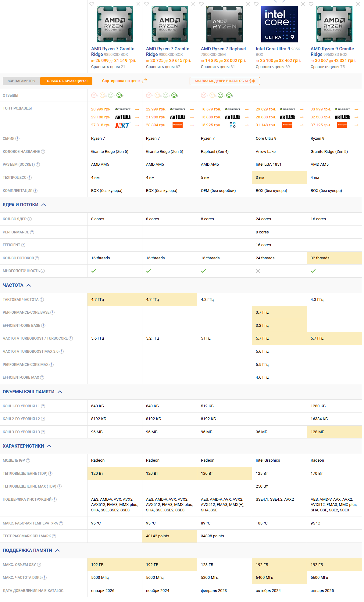Image resolution: width=364 pixels, height=602 pixels.
Task: Click the swap arrows icon beside price sorting
Action: tap(144, 81)
